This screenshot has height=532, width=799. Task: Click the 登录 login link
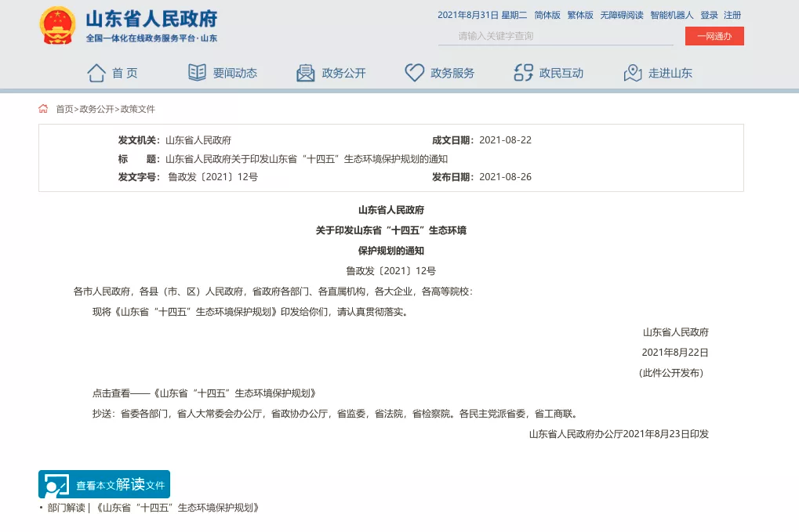pyautogui.click(x=709, y=15)
